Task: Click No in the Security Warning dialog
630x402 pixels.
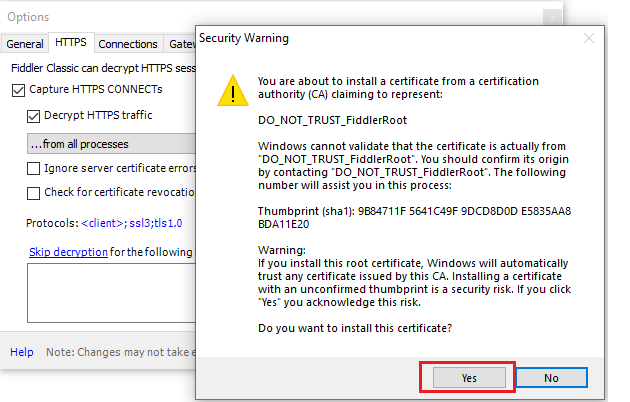Action: [551, 378]
